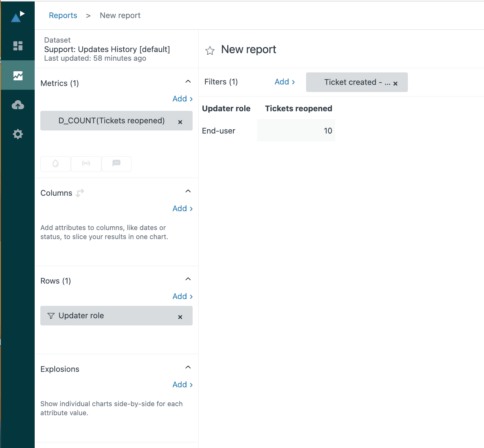Open Dashboards from the left sidebar
Image resolution: width=484 pixels, height=448 pixels.
tap(17, 46)
